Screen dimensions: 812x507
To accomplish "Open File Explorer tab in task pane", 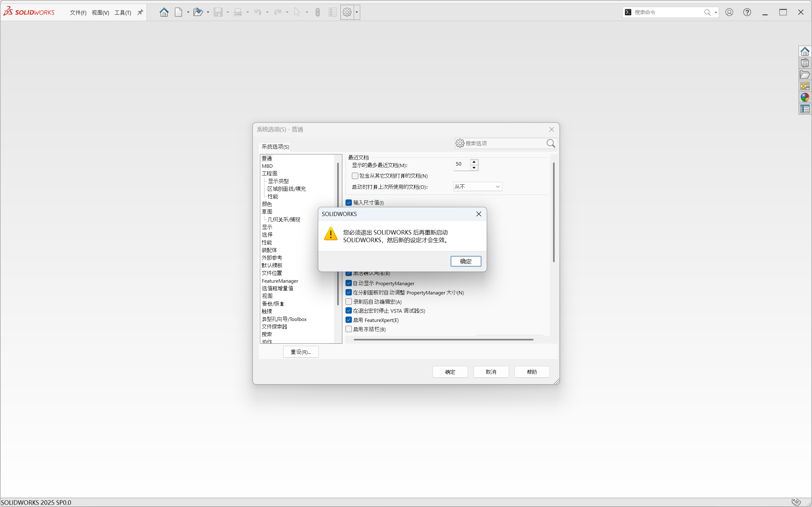I will tap(805, 74).
